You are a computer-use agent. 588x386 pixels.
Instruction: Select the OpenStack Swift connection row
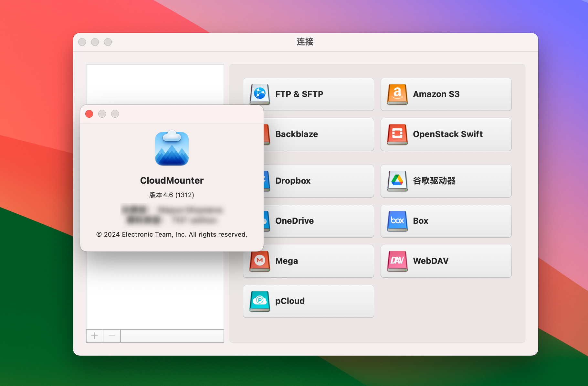click(446, 134)
